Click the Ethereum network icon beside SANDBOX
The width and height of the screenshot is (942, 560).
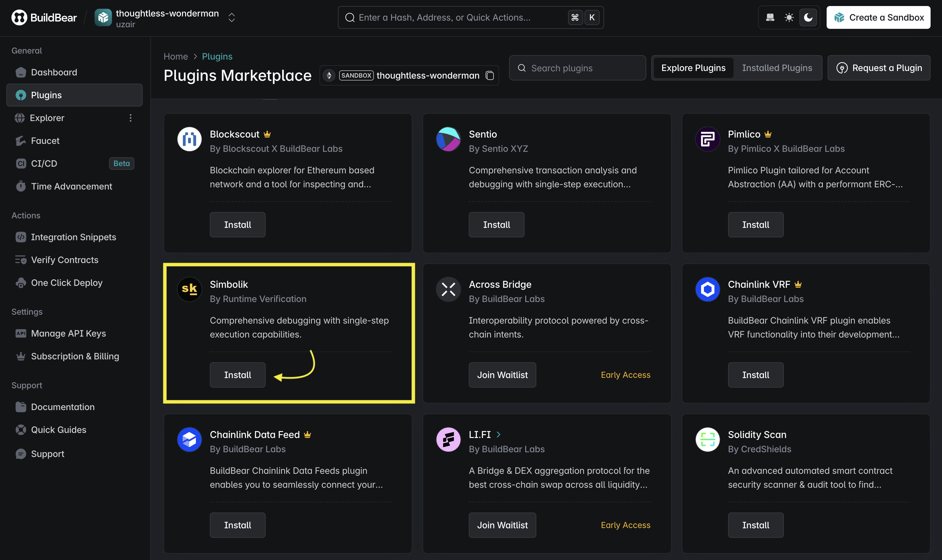(x=329, y=75)
